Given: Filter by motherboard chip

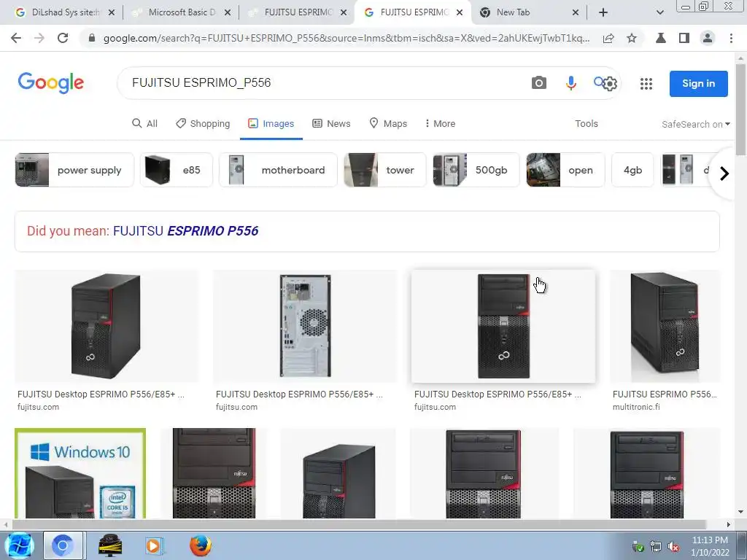Looking at the screenshot, I should pos(278,170).
